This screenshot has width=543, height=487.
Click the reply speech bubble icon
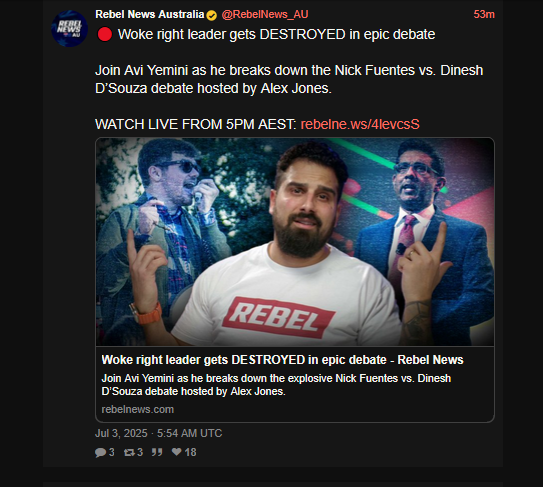point(100,452)
